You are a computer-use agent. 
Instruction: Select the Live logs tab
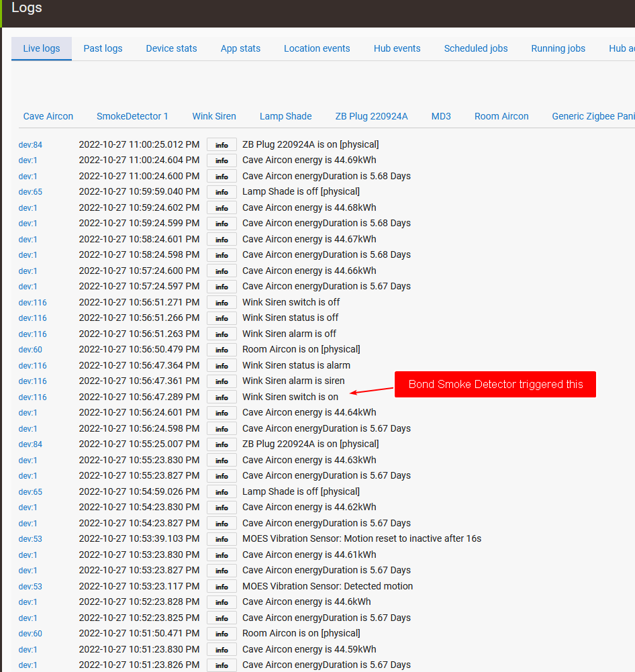[x=42, y=48]
